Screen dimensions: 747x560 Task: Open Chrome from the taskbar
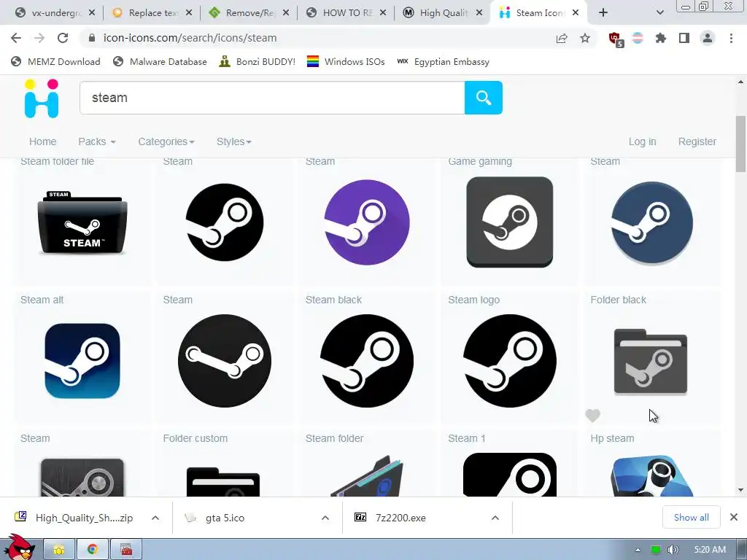[93, 550]
